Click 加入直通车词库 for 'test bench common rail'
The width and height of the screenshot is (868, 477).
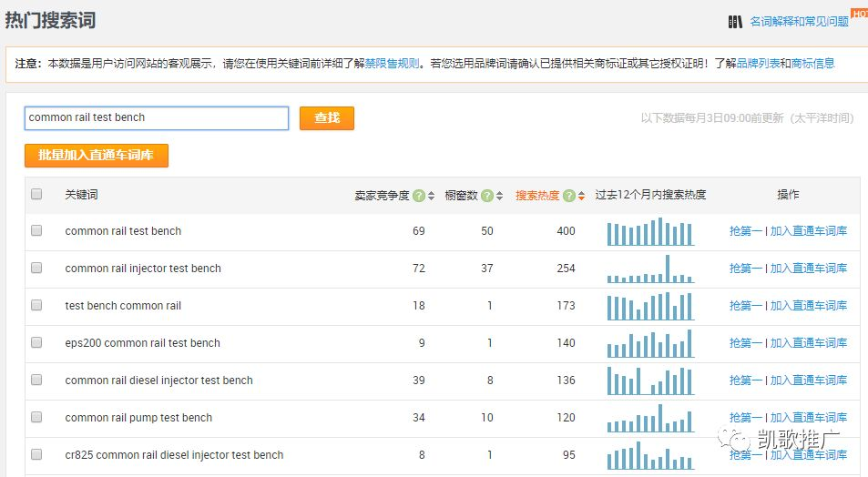pos(808,306)
